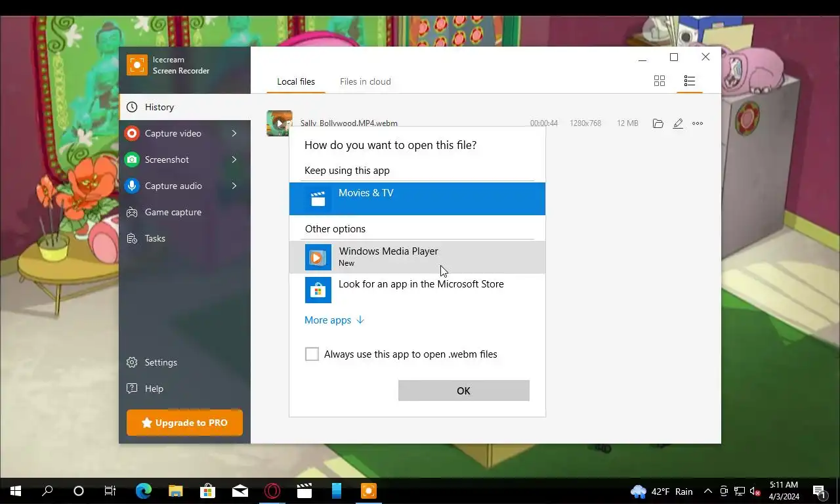Switch to grid view layout
The width and height of the screenshot is (840, 504).
point(660,81)
